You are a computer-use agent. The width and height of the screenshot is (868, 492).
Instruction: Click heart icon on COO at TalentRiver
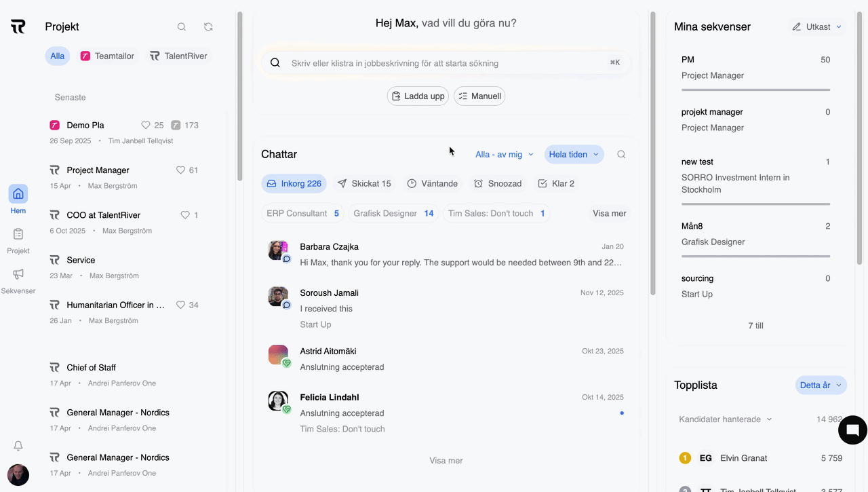point(185,215)
